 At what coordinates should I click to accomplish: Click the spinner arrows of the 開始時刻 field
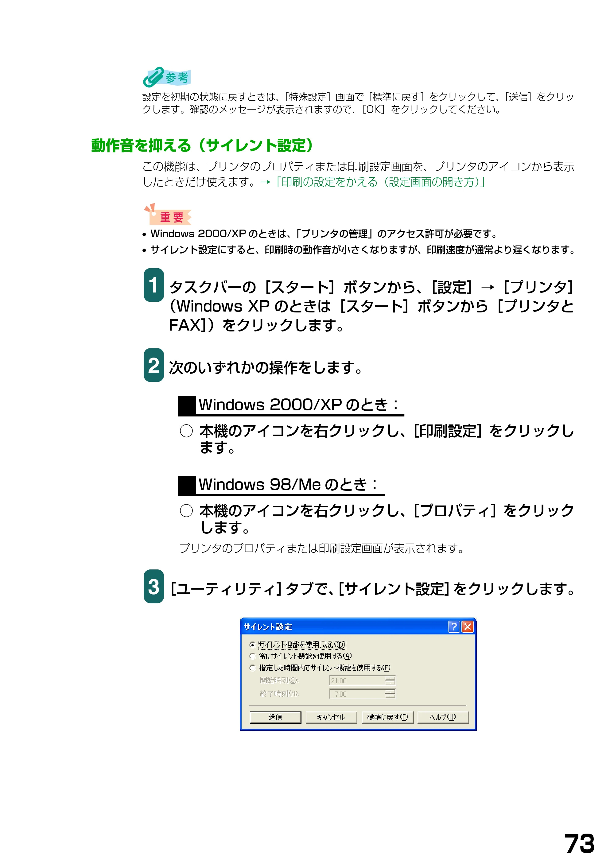click(390, 680)
